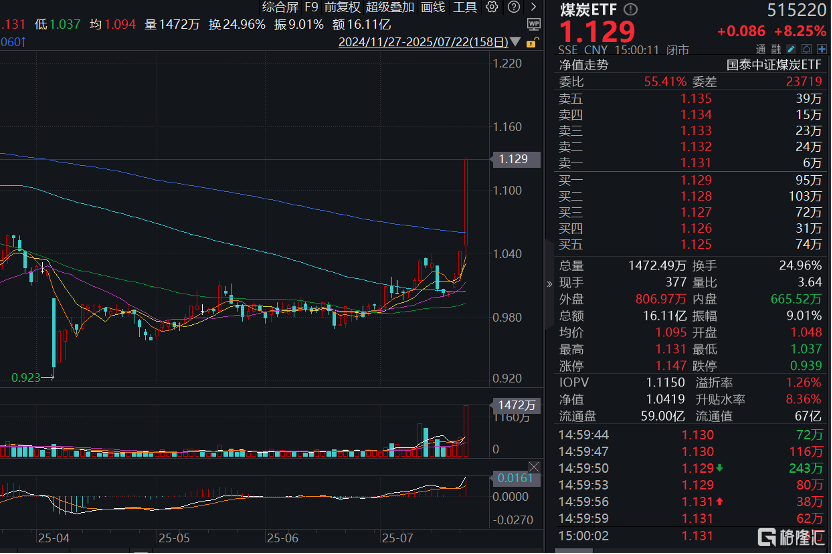Click the 委比 55.41% value
832x554 pixels.
(665, 82)
